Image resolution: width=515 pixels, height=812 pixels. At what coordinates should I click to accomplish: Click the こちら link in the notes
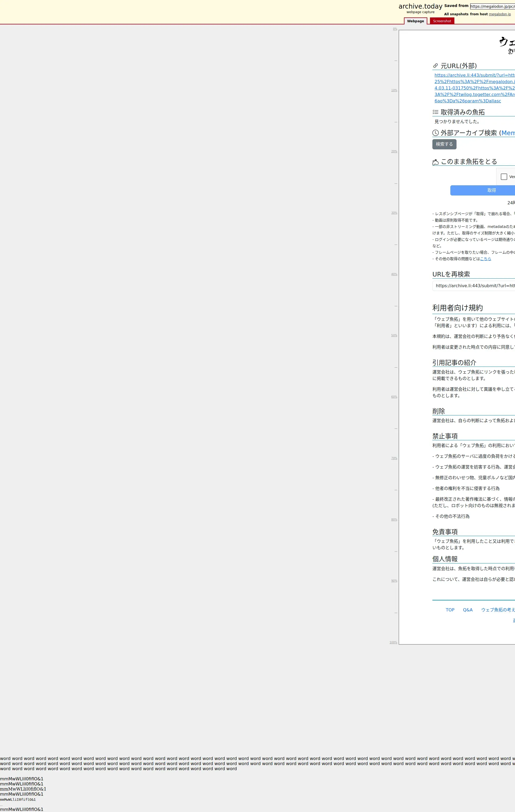(485, 259)
